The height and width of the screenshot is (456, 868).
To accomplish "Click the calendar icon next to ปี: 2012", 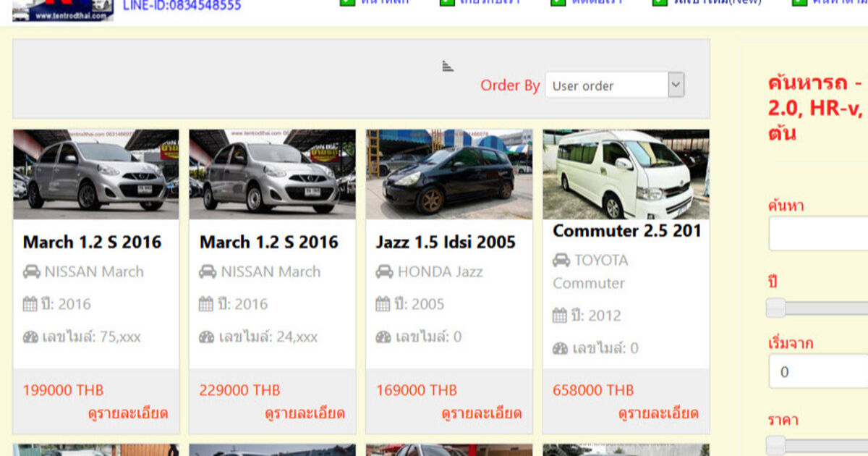I will pyautogui.click(x=560, y=316).
